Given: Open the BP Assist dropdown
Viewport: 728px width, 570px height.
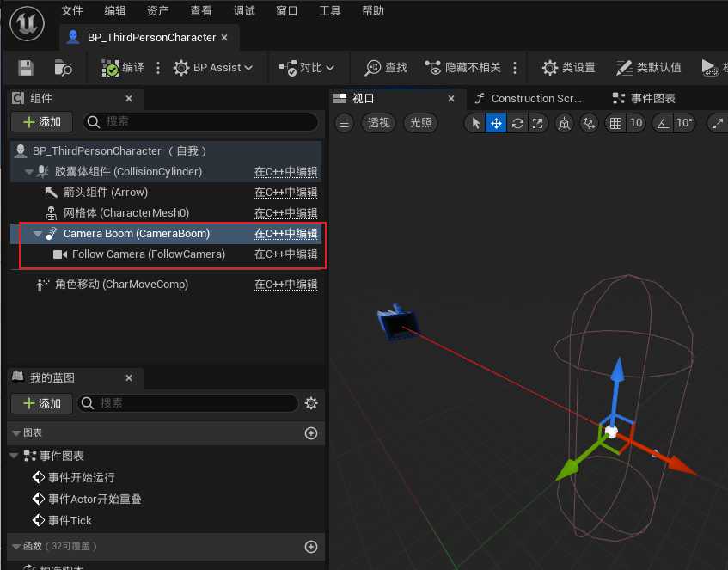Looking at the screenshot, I should coord(213,67).
